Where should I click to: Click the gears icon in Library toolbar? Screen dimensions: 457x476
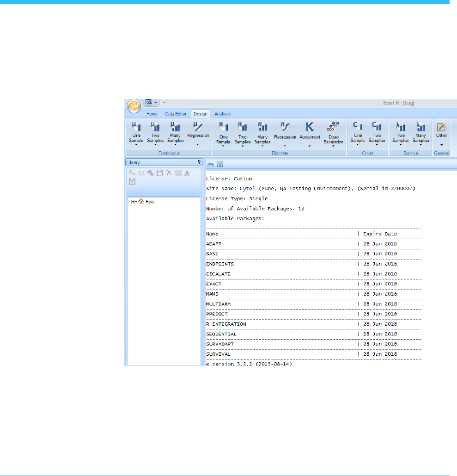click(x=151, y=173)
